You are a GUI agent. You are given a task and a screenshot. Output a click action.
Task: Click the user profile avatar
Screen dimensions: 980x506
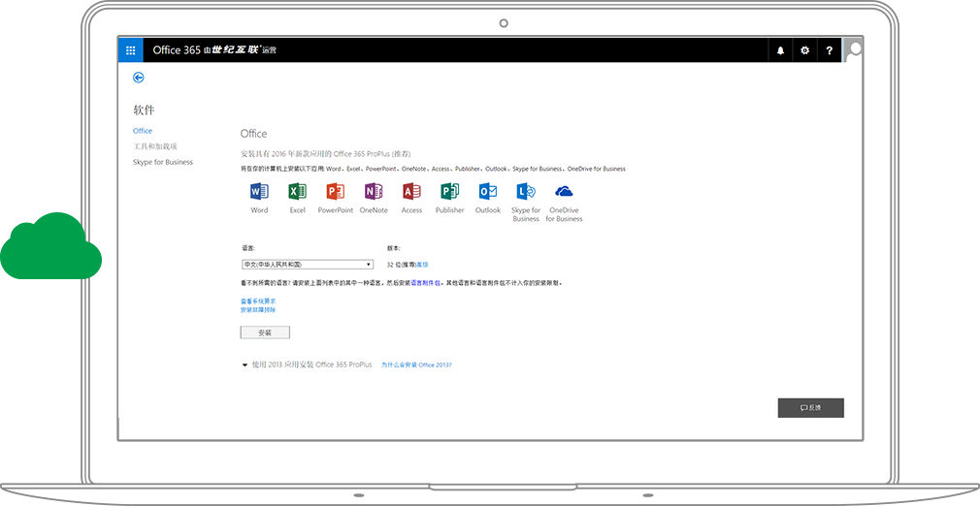point(854,50)
